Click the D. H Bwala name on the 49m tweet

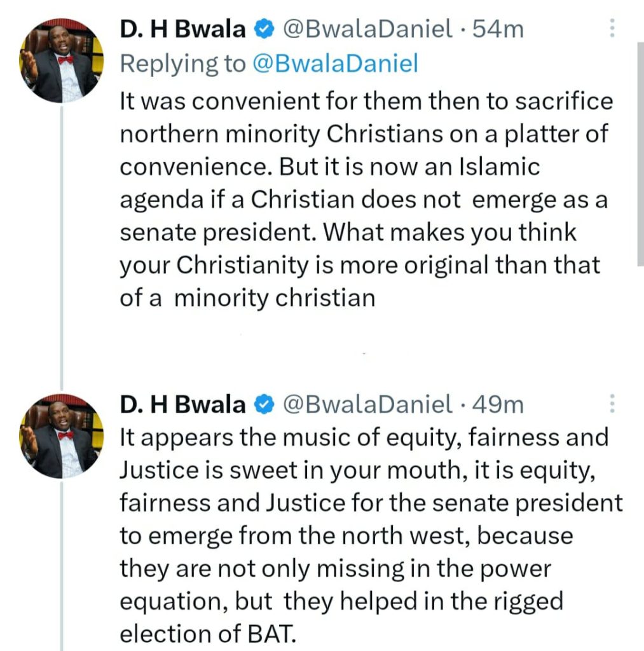[182, 404]
